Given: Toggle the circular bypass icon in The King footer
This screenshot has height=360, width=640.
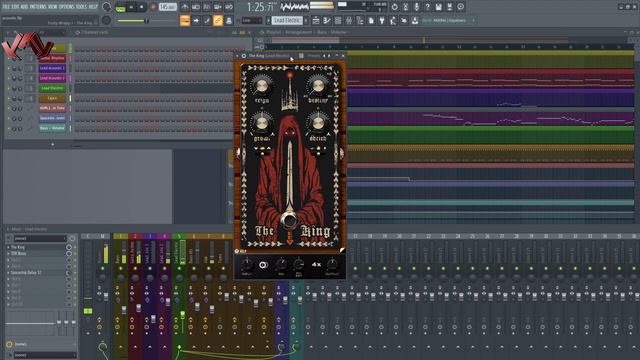Looking at the screenshot, I should [263, 265].
